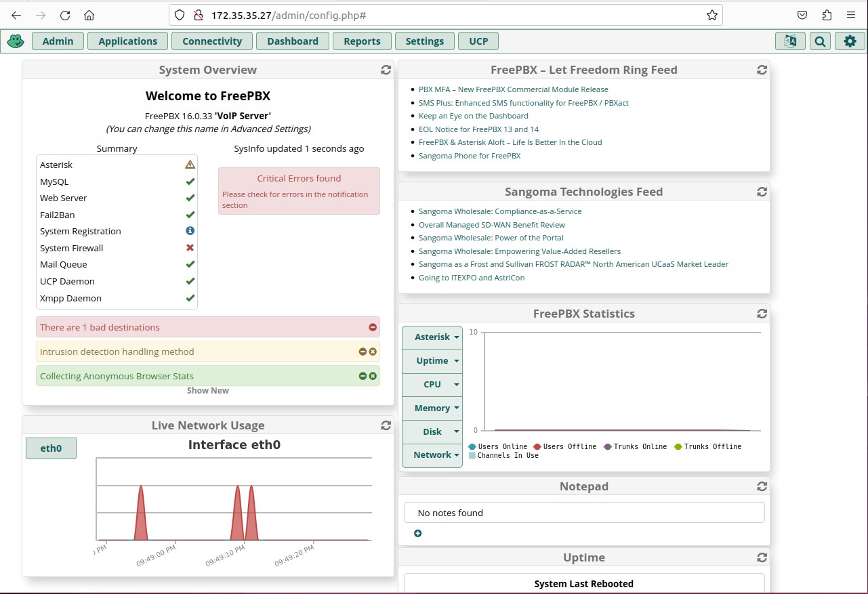Refresh the FreePBX Statistics panel
The width and height of the screenshot is (868, 594).
click(x=762, y=314)
